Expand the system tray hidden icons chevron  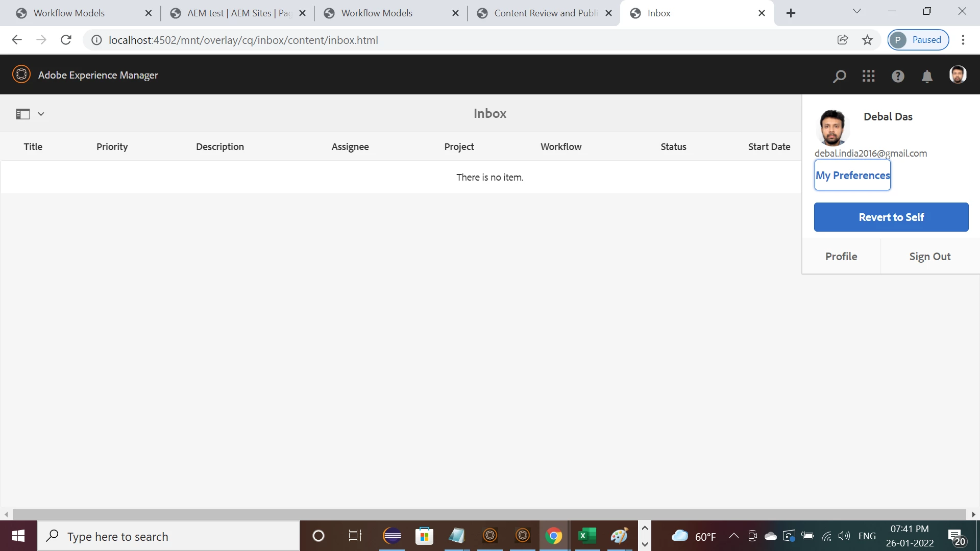733,536
